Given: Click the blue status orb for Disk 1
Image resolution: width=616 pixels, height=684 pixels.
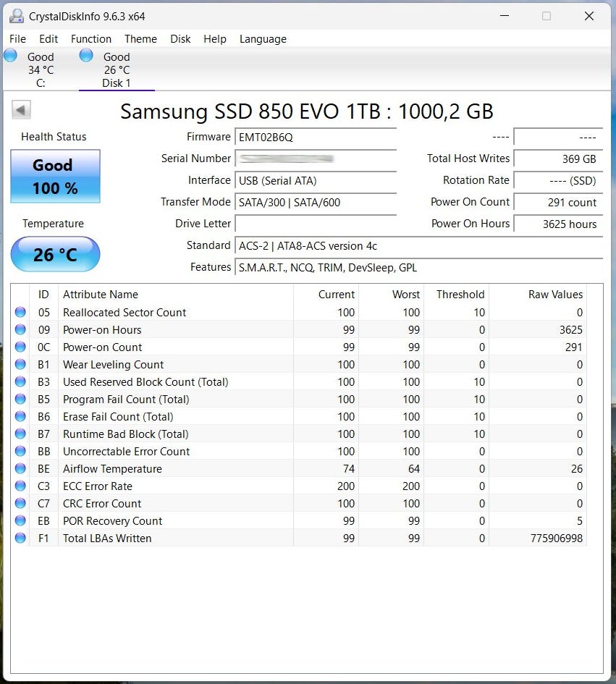Looking at the screenshot, I should pyautogui.click(x=86, y=56).
